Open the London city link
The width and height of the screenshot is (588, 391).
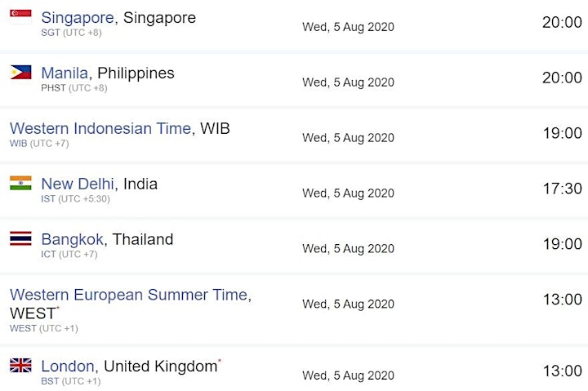pyautogui.click(x=68, y=366)
